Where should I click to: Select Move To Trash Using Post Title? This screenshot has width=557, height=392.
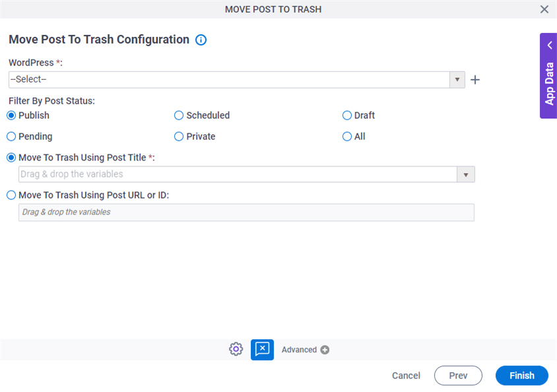[x=11, y=157]
